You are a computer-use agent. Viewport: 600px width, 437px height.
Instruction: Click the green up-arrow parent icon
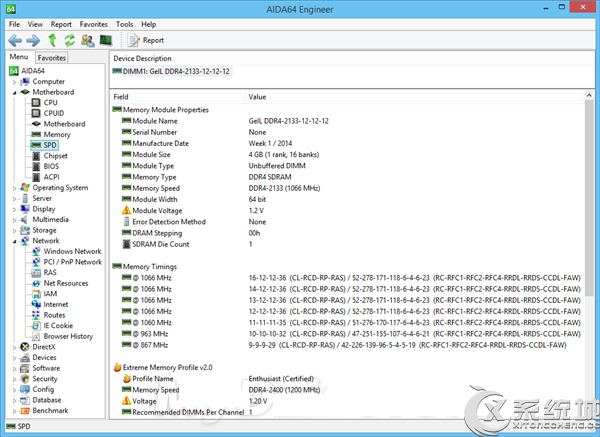(x=52, y=40)
